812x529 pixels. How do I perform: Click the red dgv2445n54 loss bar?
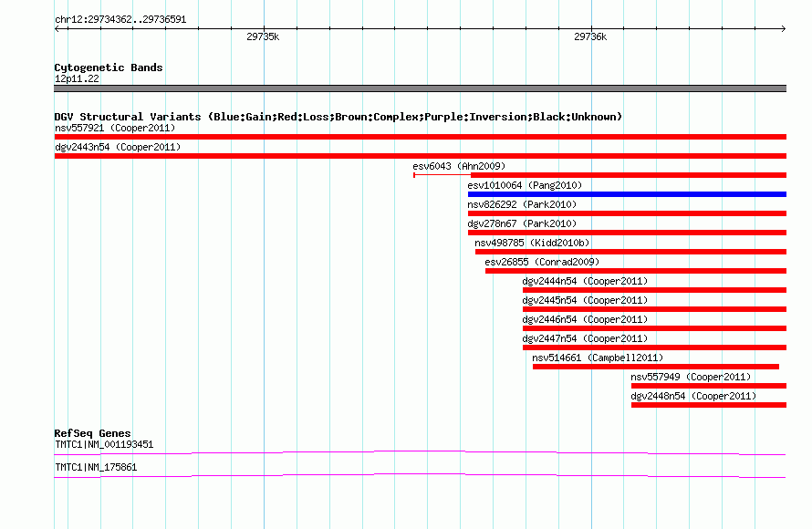coord(654,309)
